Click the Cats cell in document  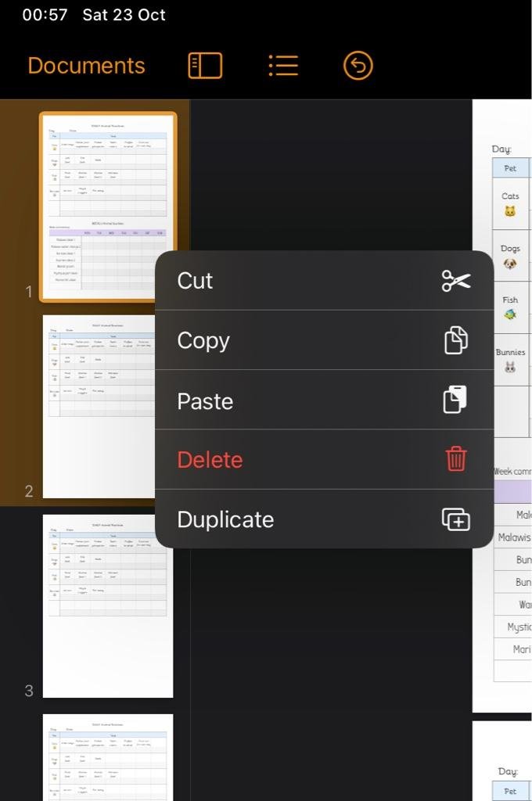[x=511, y=203]
